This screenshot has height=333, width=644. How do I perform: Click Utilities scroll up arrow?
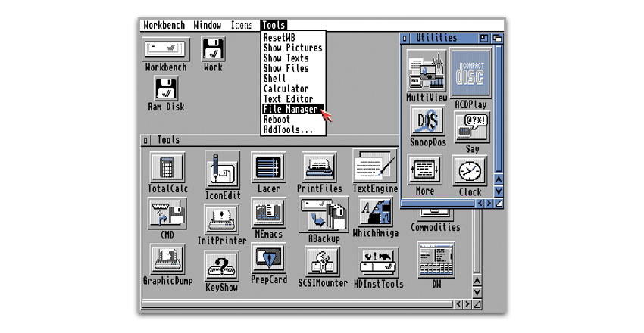click(499, 179)
